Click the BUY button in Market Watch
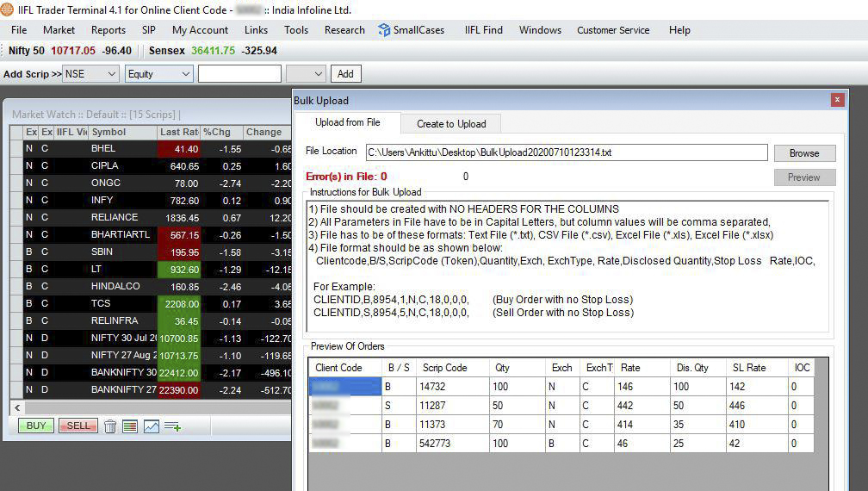The width and height of the screenshot is (868, 491). click(x=36, y=426)
